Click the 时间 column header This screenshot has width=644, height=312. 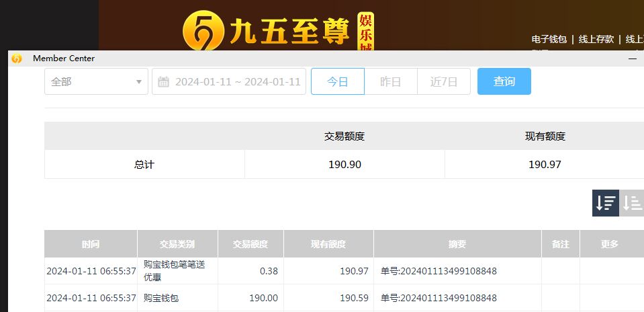click(x=91, y=244)
